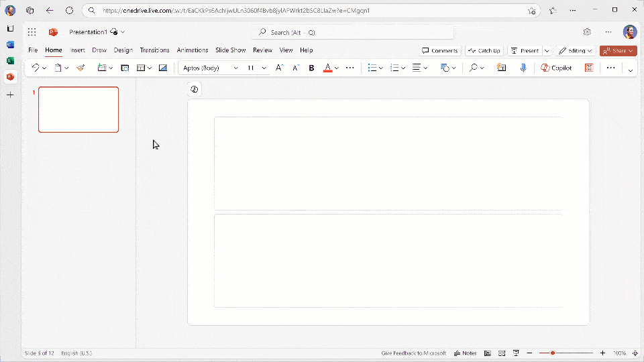The width and height of the screenshot is (644, 362).
Task: Open the Editing mode dropdown
Action: [x=575, y=50]
